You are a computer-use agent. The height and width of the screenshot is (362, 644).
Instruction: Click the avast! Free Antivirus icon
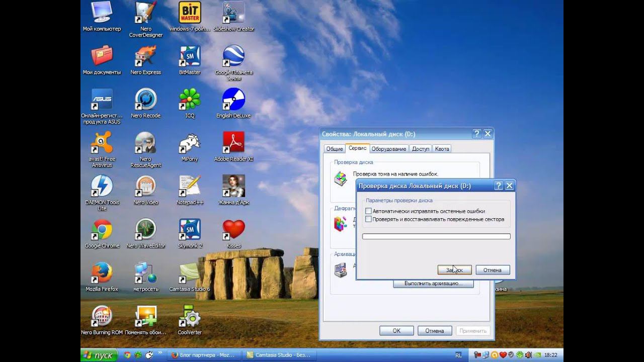pos(102,149)
